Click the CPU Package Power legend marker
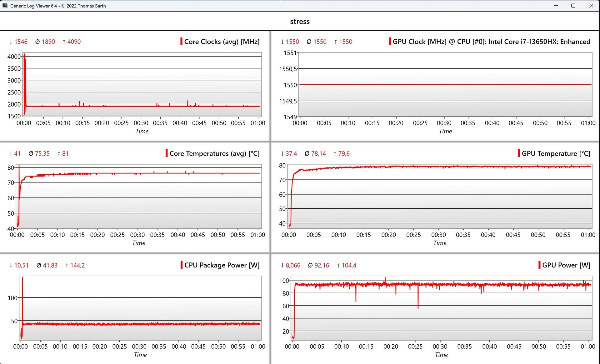This screenshot has width=600, height=364. click(181, 265)
